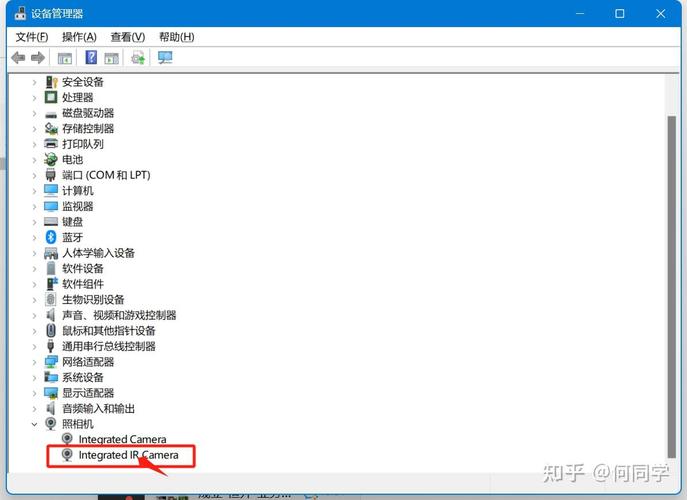Click the vertical scrollbar thumb
Image resolution: width=687 pixels, height=500 pixels.
coord(671,287)
